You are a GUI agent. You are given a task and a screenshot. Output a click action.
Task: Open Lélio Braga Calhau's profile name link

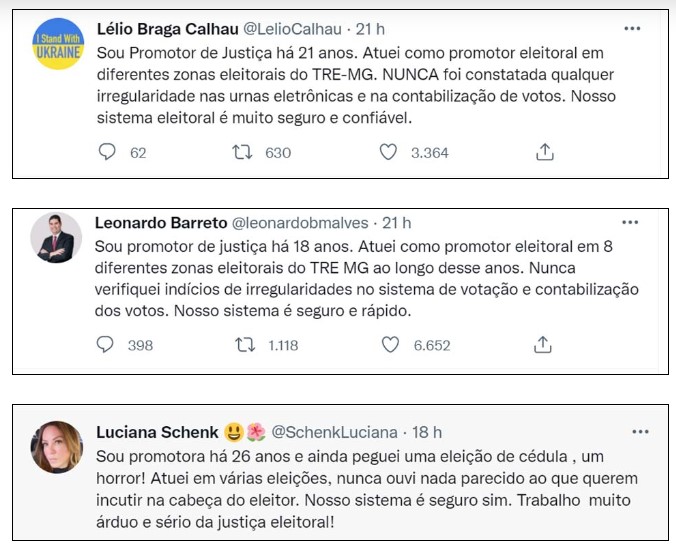(x=165, y=30)
